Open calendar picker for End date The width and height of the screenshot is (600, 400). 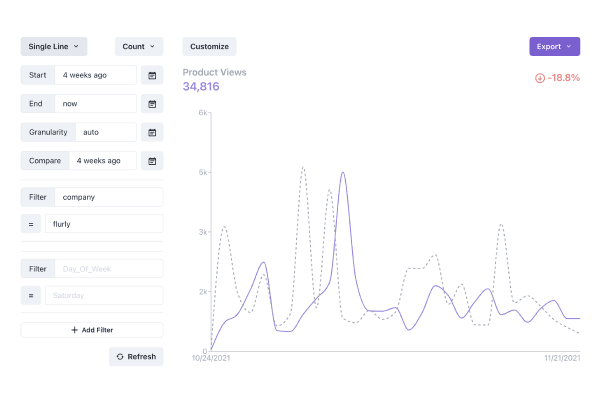click(152, 103)
